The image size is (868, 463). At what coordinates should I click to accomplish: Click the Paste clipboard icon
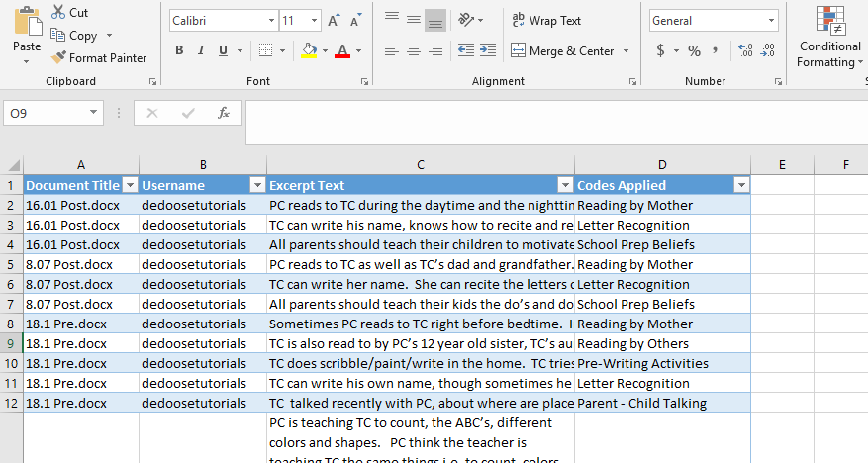(x=27, y=22)
